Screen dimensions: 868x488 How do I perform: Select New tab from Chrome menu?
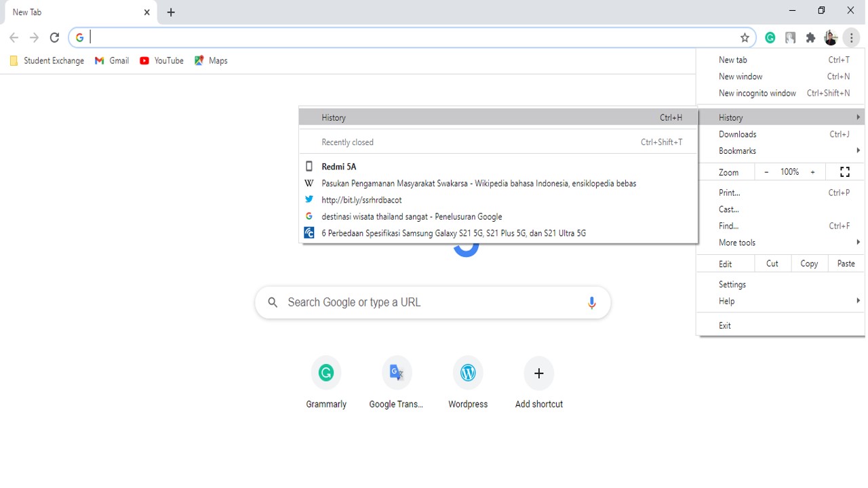781,60
